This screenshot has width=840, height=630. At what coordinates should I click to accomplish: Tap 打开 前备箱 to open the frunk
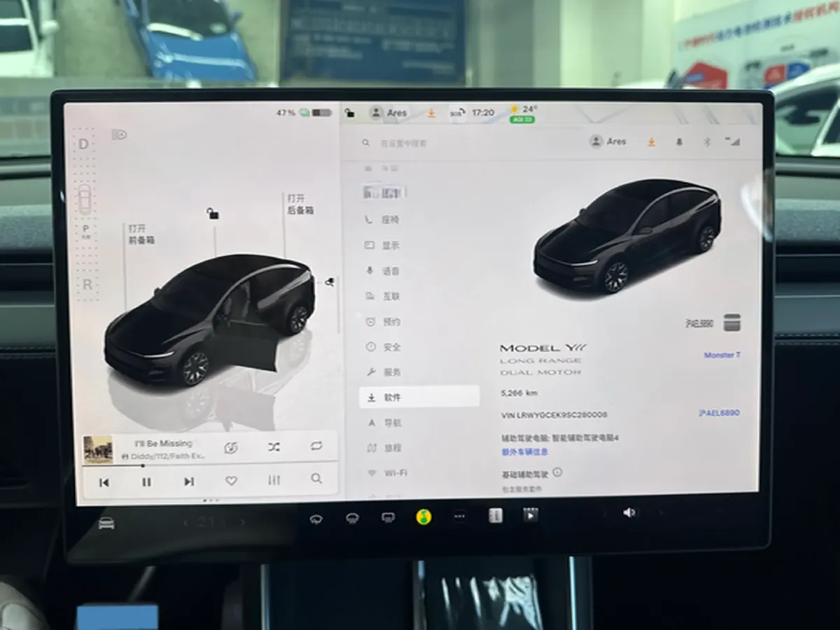click(141, 234)
